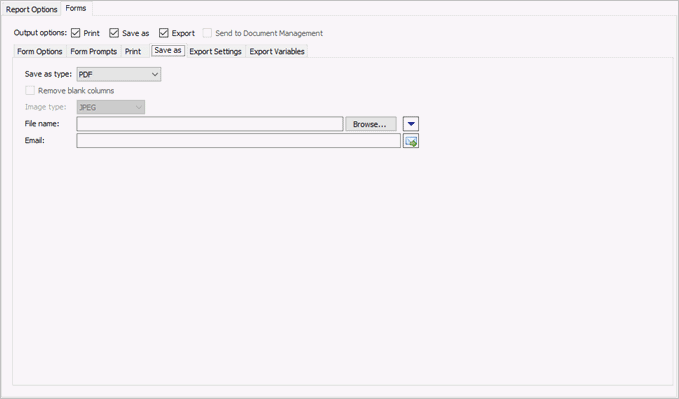Disable the Export output option
The width and height of the screenshot is (679, 399).
point(163,33)
